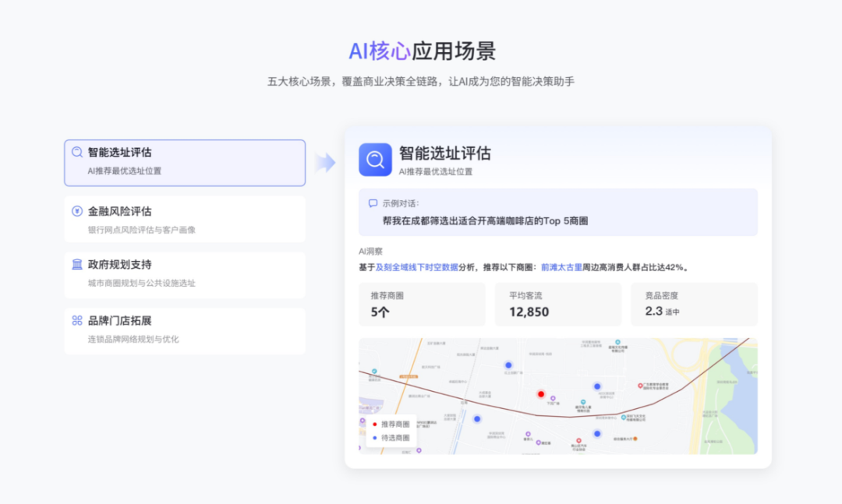Switch to the 金融风险评估 scenario tab
The image size is (842, 504).
(x=185, y=220)
